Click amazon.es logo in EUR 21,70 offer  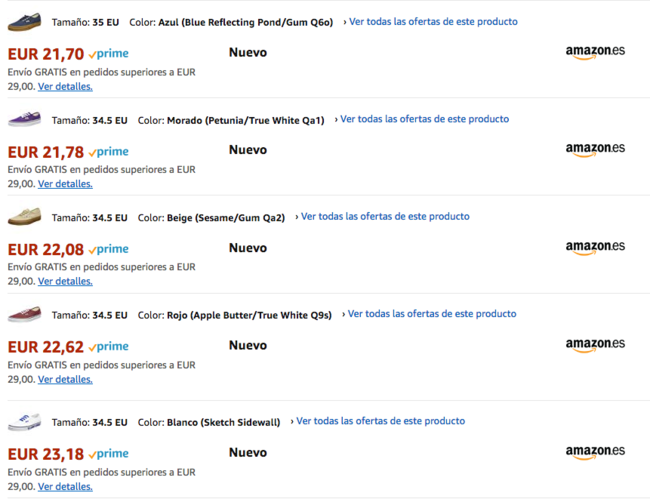point(595,52)
